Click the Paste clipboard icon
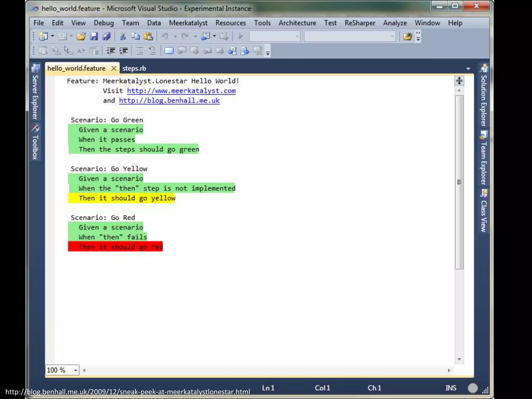Screen dimensions: 532x399 (148, 37)
